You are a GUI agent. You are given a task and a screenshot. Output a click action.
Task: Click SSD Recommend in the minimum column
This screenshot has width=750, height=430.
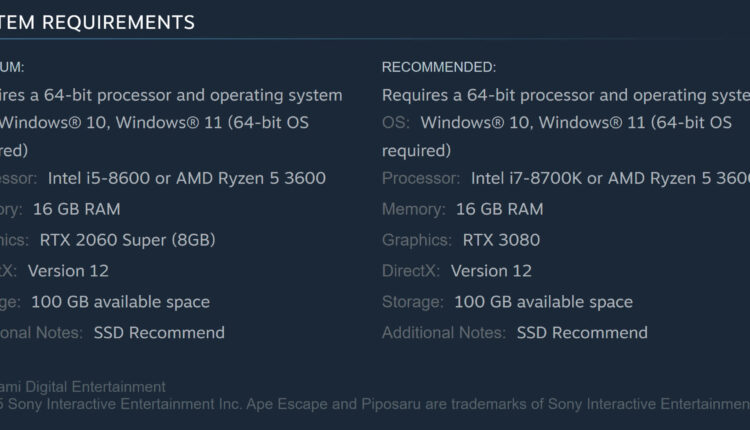[x=159, y=333]
